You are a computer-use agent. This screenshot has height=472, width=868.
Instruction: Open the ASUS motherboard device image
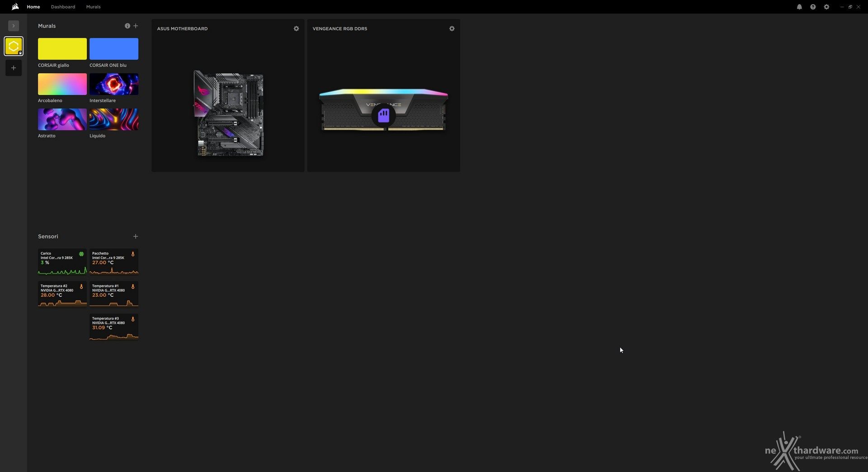click(229, 113)
